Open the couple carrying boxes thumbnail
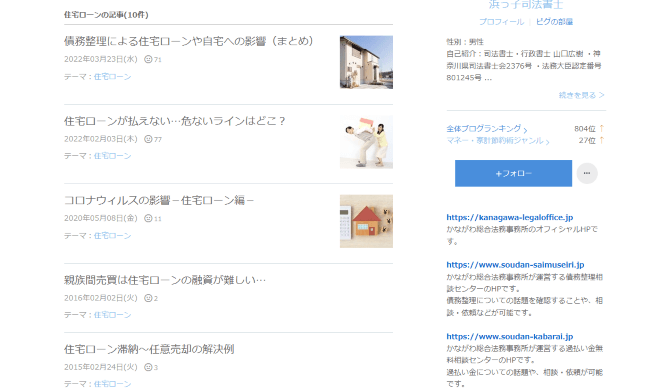This screenshot has height=392, width=667. tap(366, 142)
